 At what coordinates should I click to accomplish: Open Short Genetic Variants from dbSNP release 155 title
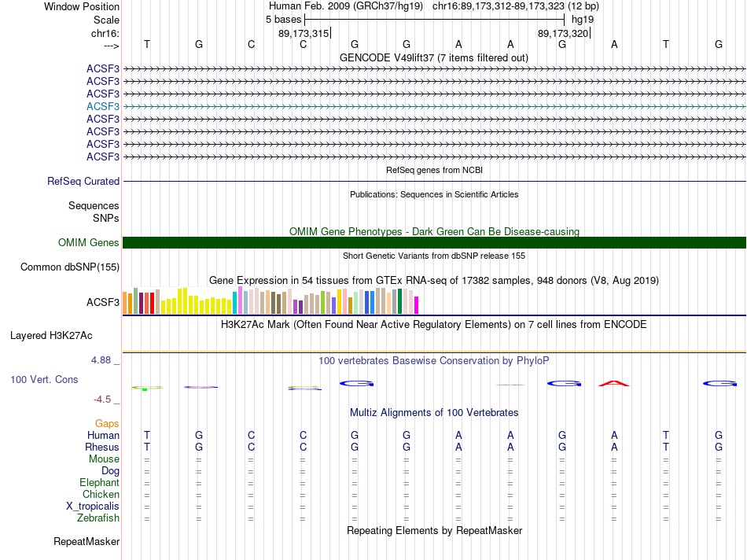click(x=434, y=256)
